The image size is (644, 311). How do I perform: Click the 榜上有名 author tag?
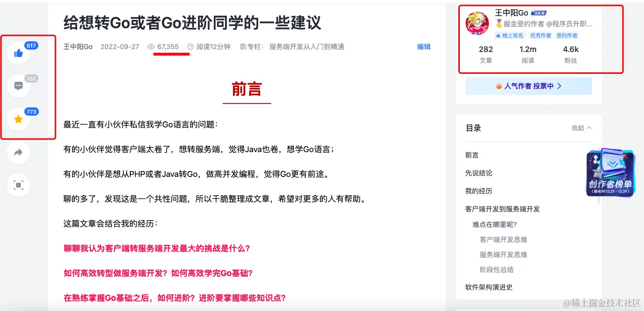click(x=510, y=35)
